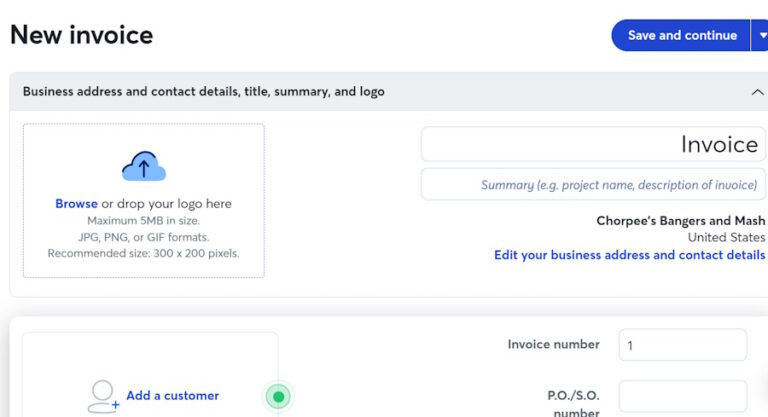Open Edit your business address and contact details

629,255
